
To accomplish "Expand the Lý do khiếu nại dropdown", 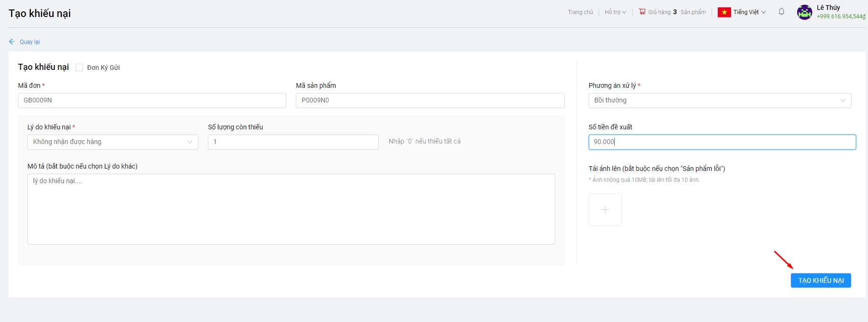I will [x=112, y=142].
